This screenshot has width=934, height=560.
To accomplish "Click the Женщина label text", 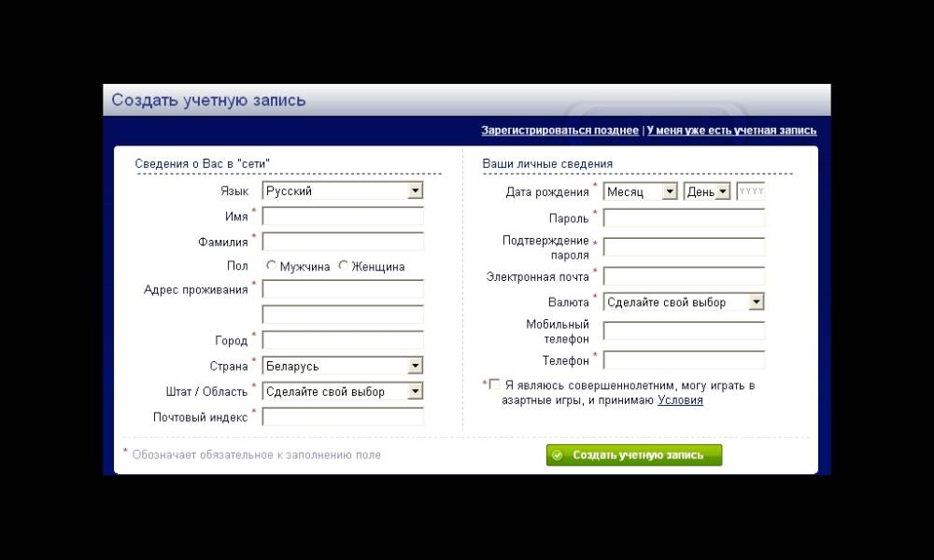I will [x=378, y=267].
